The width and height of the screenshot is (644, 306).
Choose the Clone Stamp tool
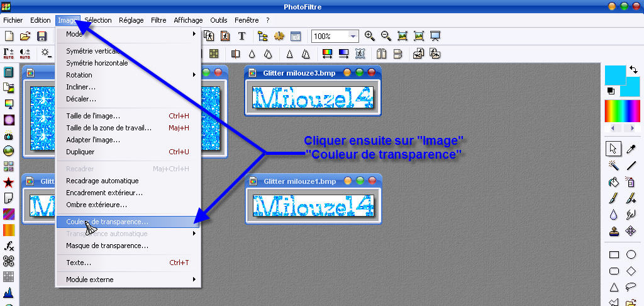pyautogui.click(x=614, y=232)
